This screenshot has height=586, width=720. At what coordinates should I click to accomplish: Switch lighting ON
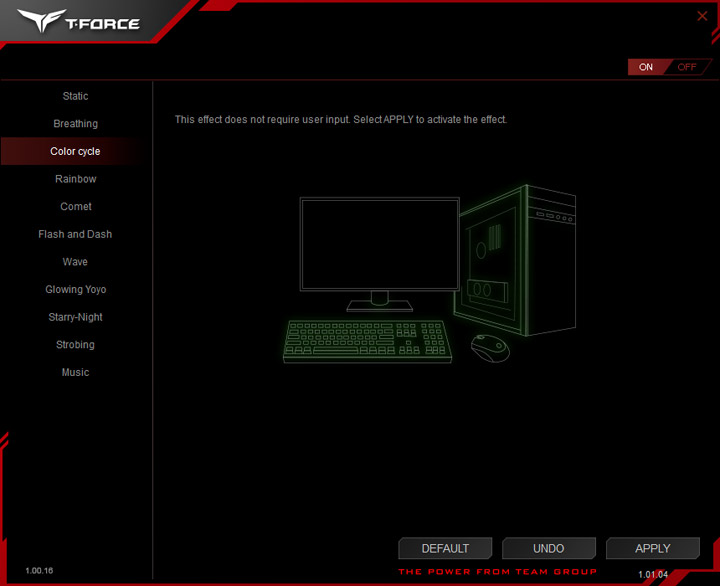[646, 67]
